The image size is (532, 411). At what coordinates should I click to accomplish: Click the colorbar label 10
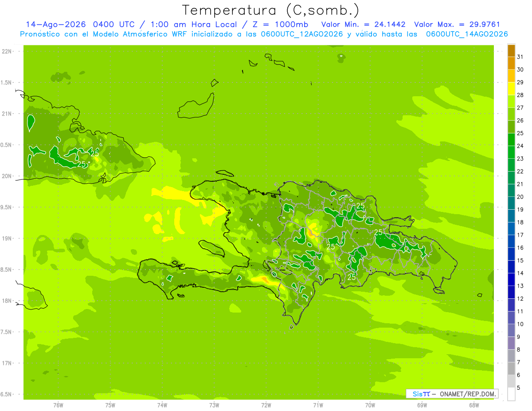520,324
